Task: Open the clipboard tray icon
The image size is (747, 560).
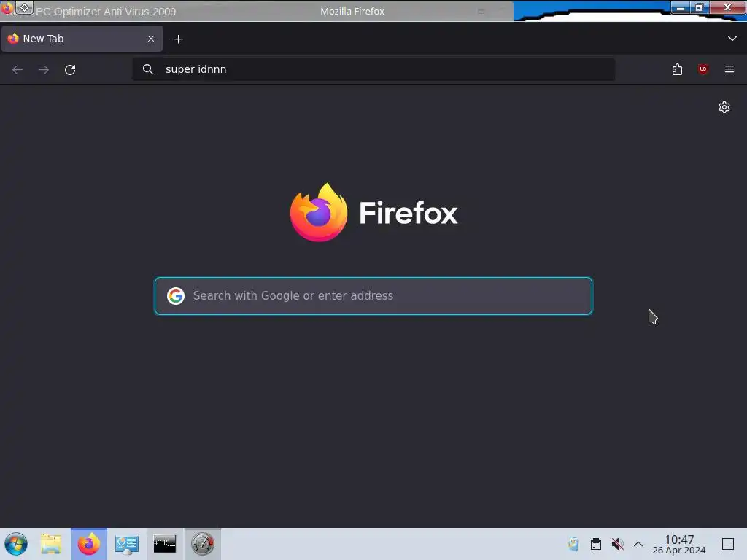Action: tap(595, 544)
